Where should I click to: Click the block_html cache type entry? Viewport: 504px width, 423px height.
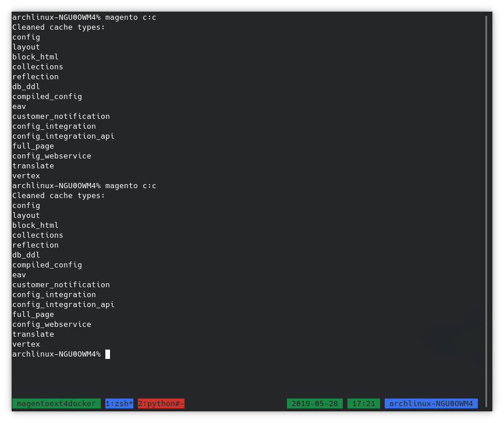[35, 57]
